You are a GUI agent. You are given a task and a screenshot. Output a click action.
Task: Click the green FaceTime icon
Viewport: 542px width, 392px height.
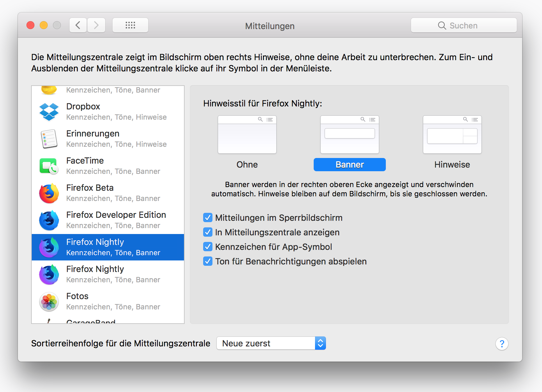click(49, 166)
